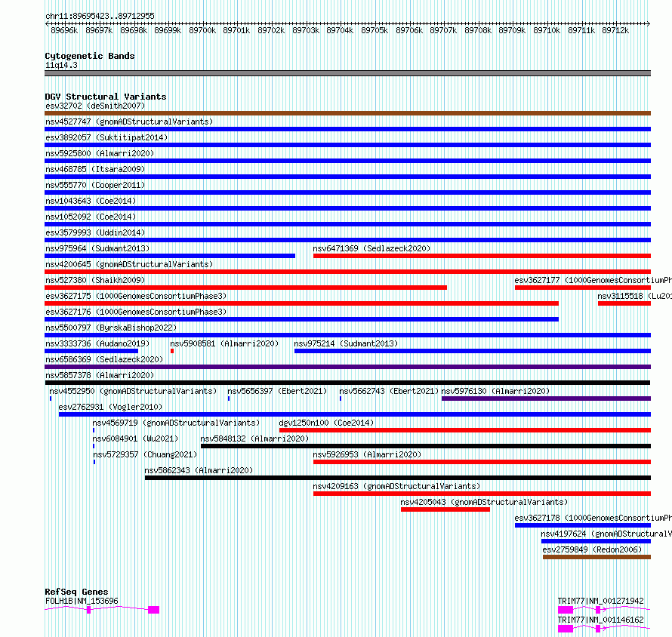Viewport: 672px width, 637px height.
Task: Click the red bar under nsv527380 (Shaikh2009)
Action: [x=245, y=288]
